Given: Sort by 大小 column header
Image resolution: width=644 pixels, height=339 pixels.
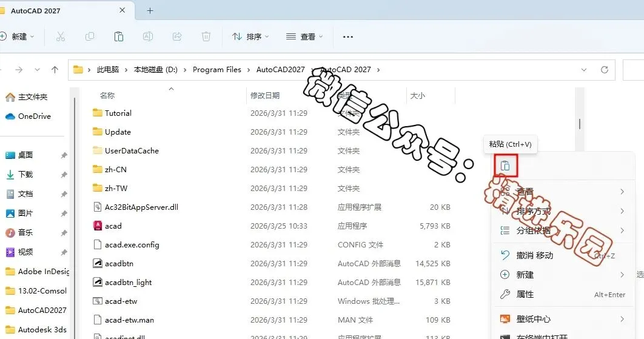Looking at the screenshot, I should click(417, 96).
